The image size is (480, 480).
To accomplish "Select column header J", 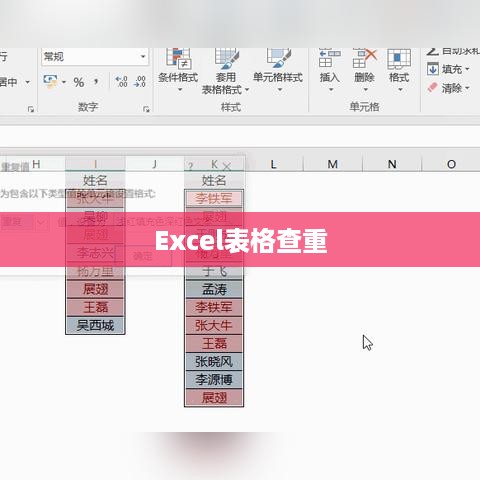I will tap(155, 164).
